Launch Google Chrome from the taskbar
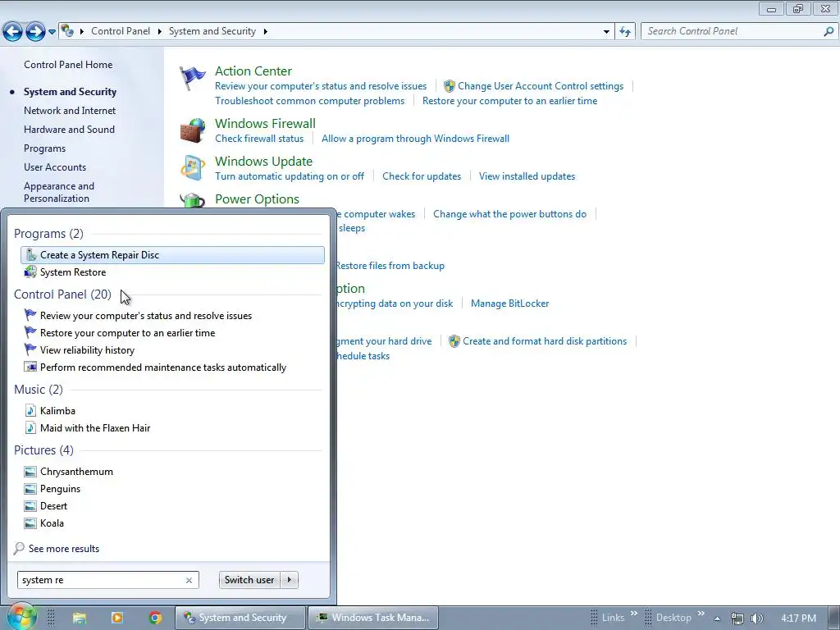 155,618
